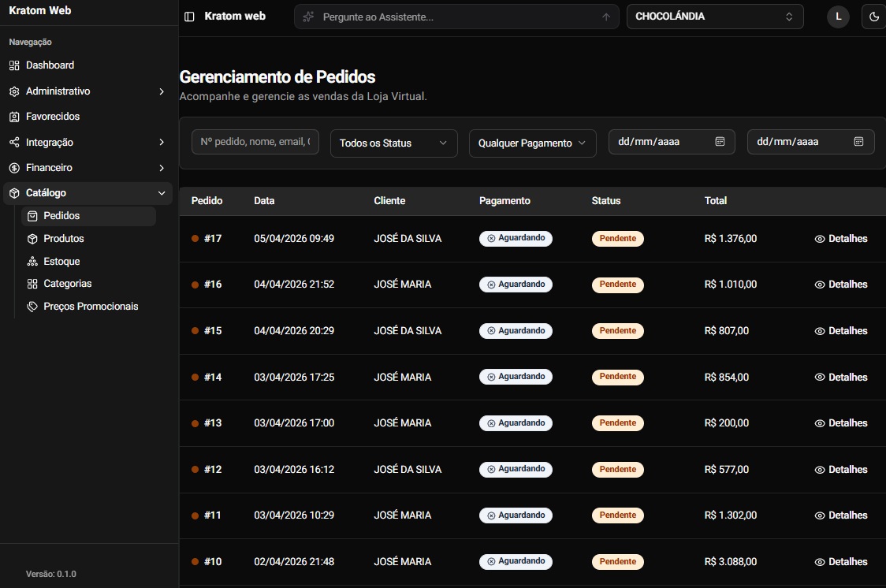Open calendar picker in first date field
886x588 pixels.
click(x=720, y=142)
